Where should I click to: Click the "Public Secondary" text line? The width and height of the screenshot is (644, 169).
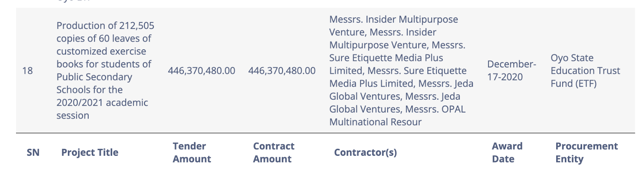(94, 77)
